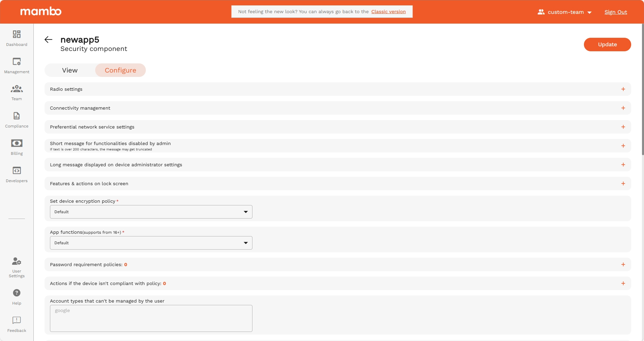Navigate to Compliance via sidebar icon
644x341 pixels.
point(17,119)
